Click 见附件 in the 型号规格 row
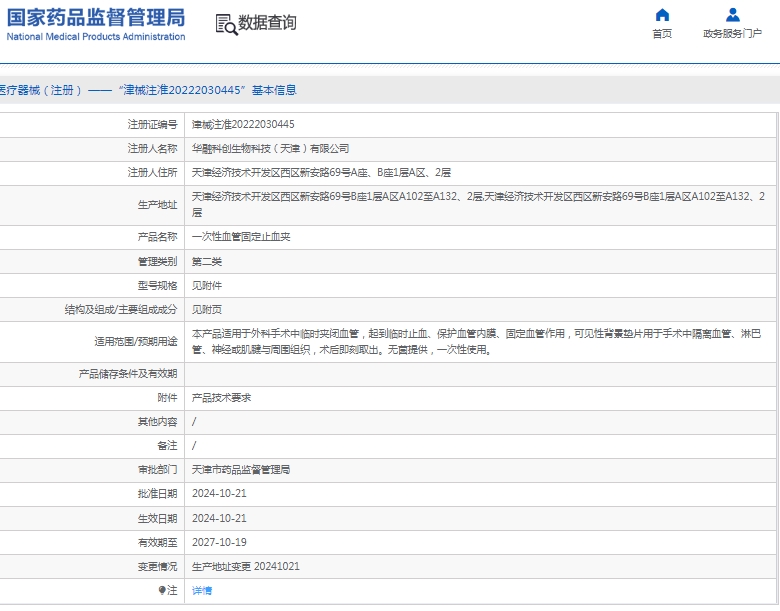 pos(207,286)
